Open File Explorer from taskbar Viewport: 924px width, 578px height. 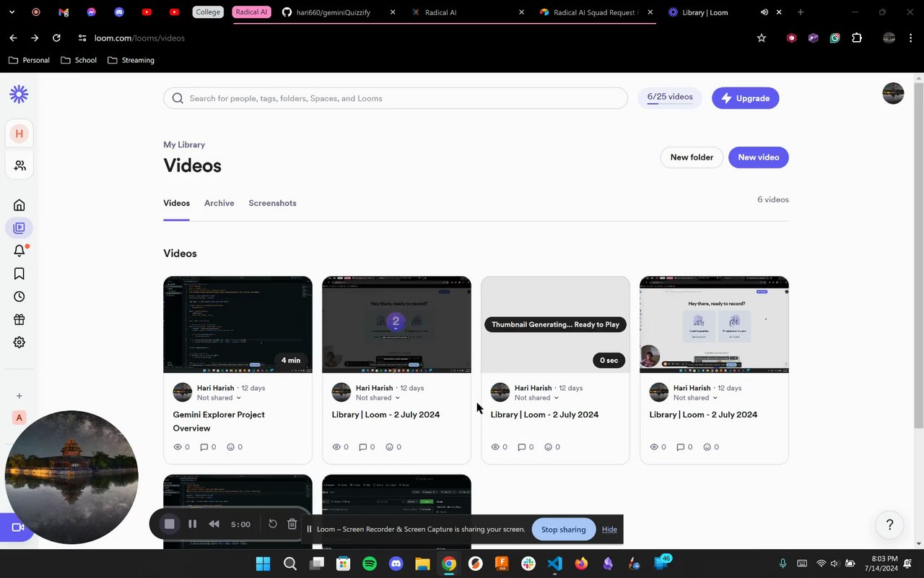(422, 564)
